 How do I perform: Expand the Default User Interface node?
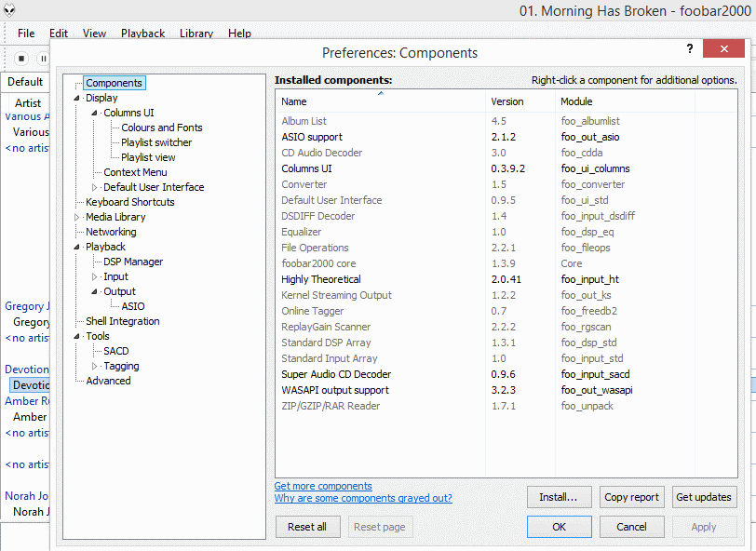(95, 187)
